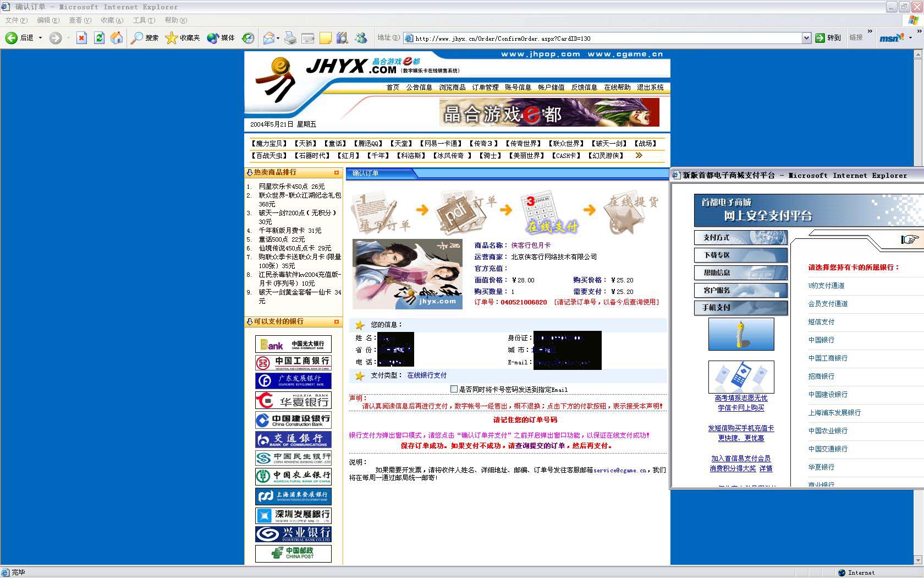Open 浏览商品 in site navigation

click(x=452, y=88)
